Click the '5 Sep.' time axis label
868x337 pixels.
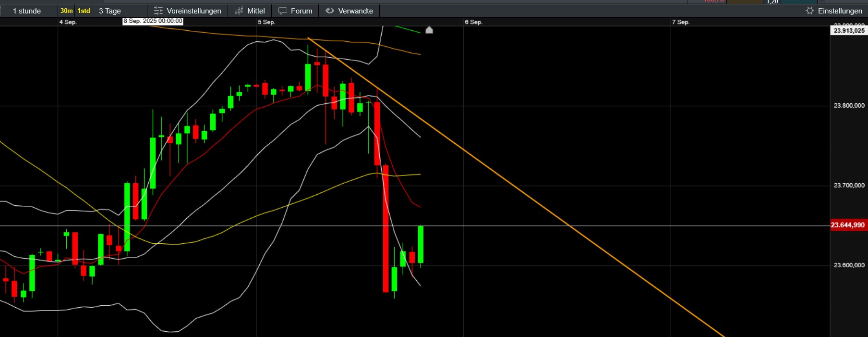tap(266, 22)
